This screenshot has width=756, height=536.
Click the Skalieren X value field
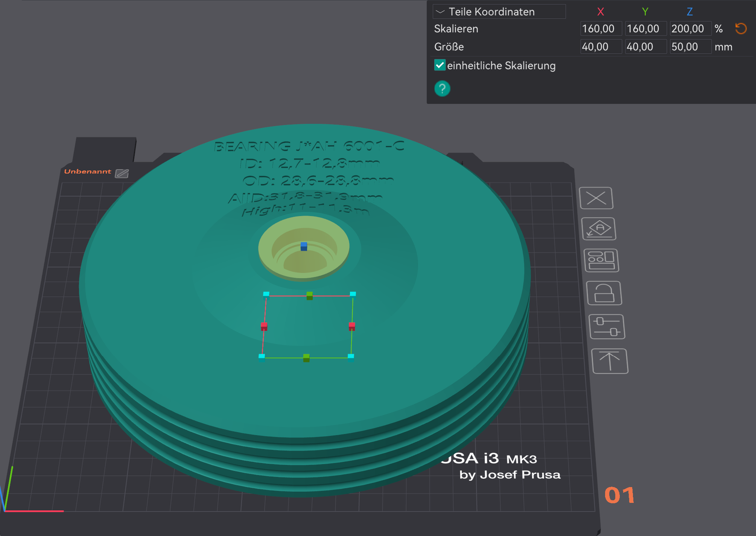pyautogui.click(x=601, y=29)
